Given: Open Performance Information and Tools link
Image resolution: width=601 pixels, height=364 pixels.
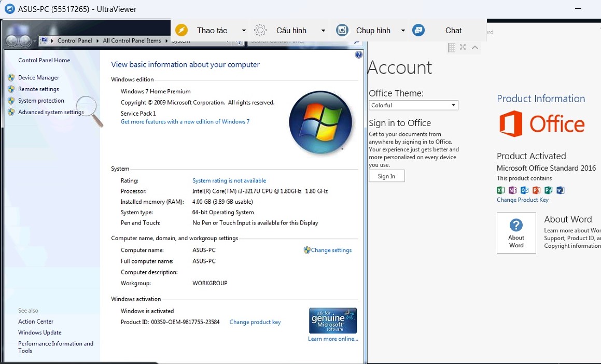Looking at the screenshot, I should coord(55,347).
